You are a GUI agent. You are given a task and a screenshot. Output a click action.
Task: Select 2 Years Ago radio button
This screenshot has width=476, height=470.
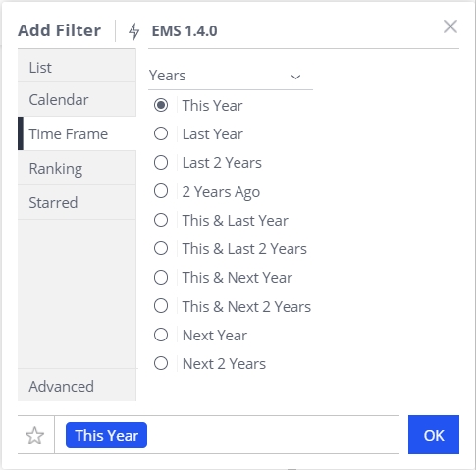click(x=161, y=191)
